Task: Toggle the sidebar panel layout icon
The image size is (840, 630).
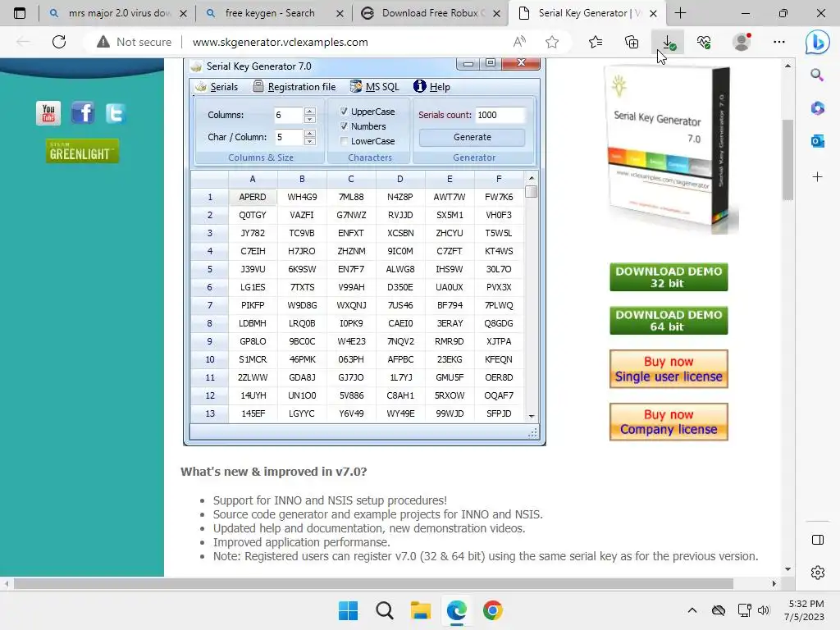Action: 818,540
